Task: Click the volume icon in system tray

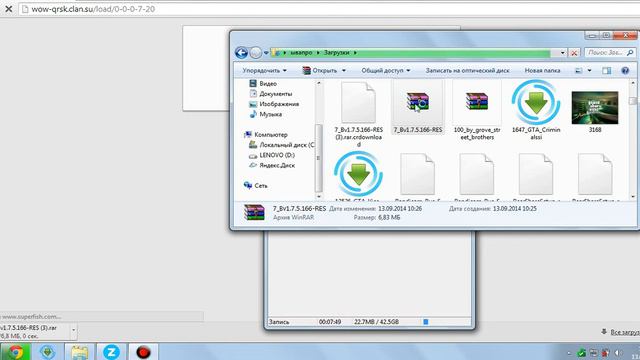Action: pyautogui.click(x=618, y=353)
